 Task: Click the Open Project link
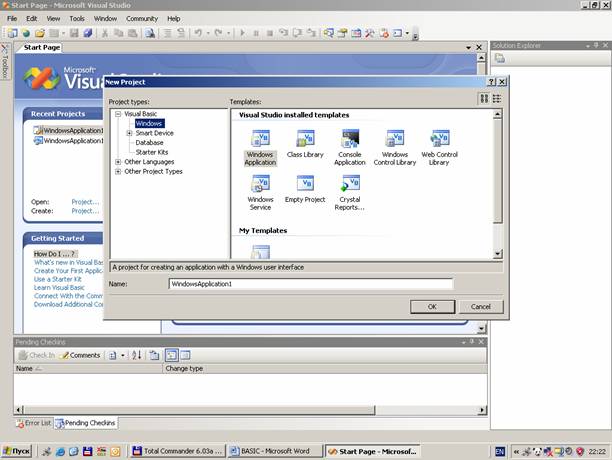click(x=85, y=202)
